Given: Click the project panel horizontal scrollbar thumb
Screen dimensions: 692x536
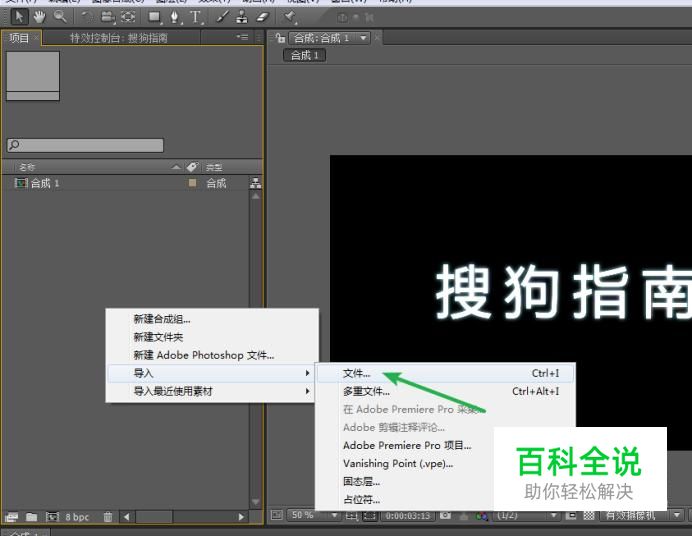Looking at the screenshot, I should [154, 517].
